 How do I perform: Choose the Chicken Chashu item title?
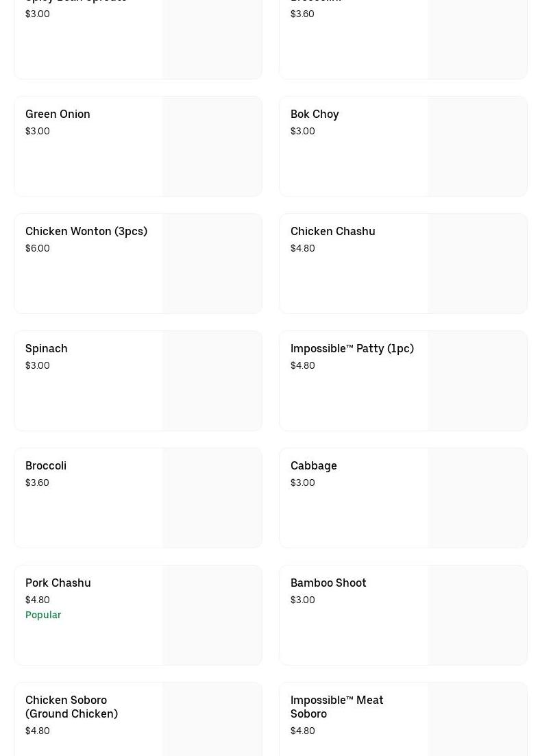tap(332, 231)
